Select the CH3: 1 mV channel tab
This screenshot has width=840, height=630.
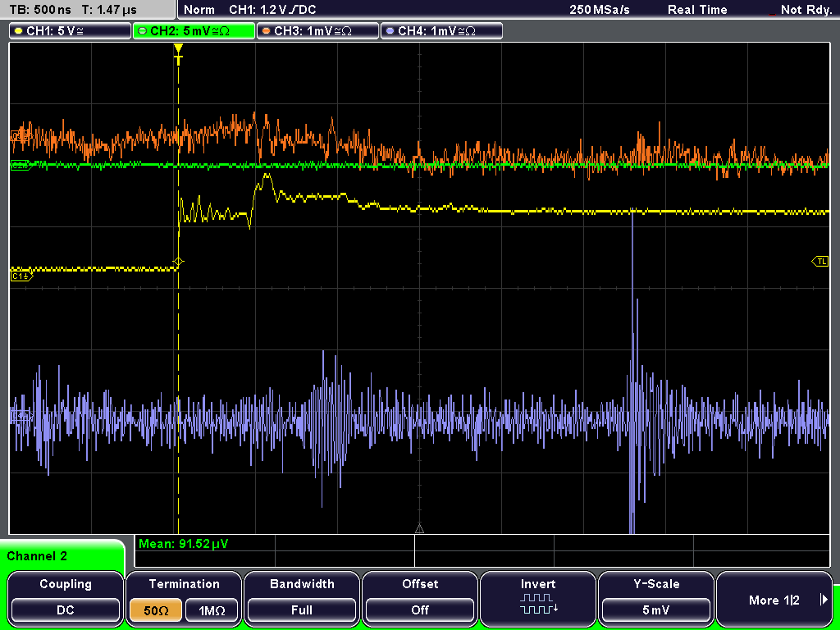(x=317, y=31)
